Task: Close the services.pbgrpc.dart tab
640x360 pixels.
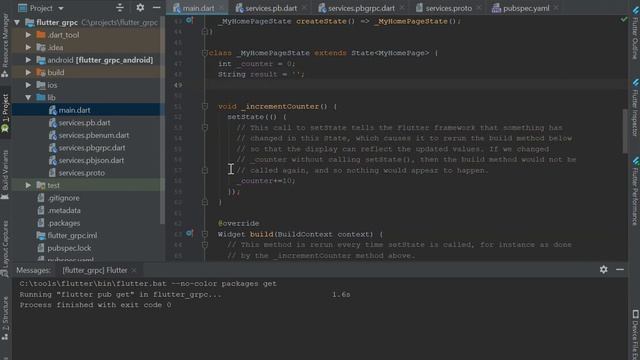Action: tap(402, 8)
